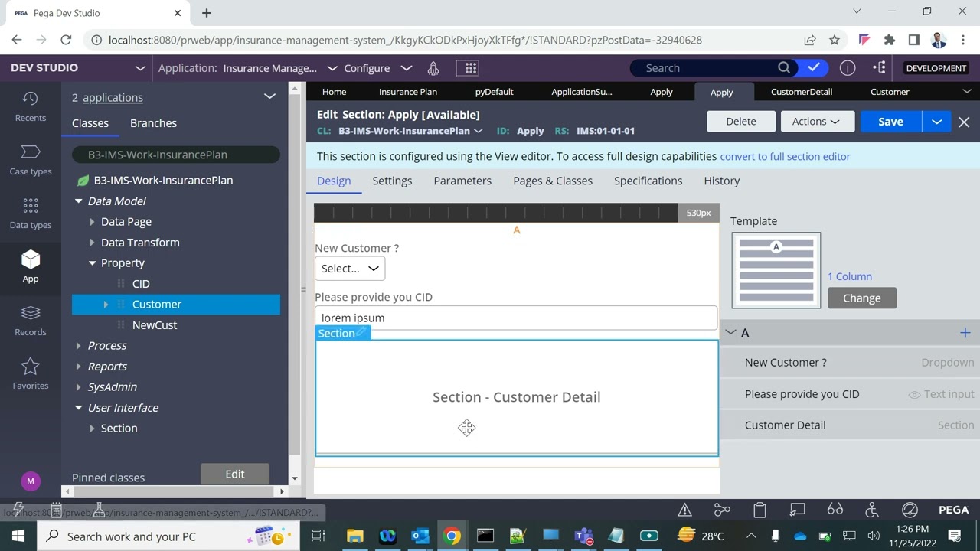Click the magnifier icon in Search box
This screenshot has height=551, width=980.
tap(784, 68)
